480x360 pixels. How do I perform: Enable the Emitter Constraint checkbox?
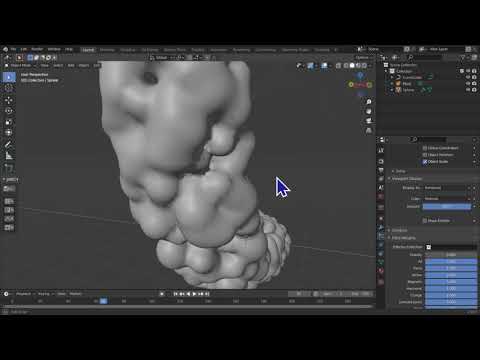point(425,148)
